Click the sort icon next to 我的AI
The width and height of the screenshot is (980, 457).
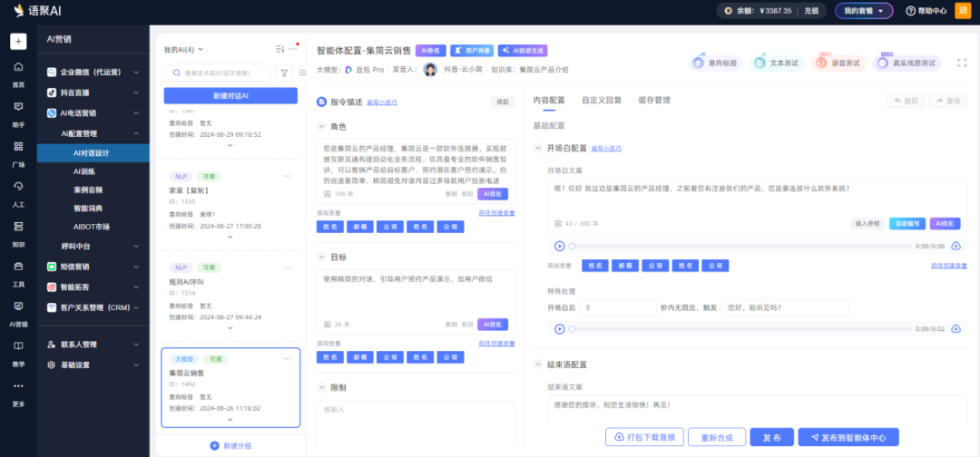point(279,49)
